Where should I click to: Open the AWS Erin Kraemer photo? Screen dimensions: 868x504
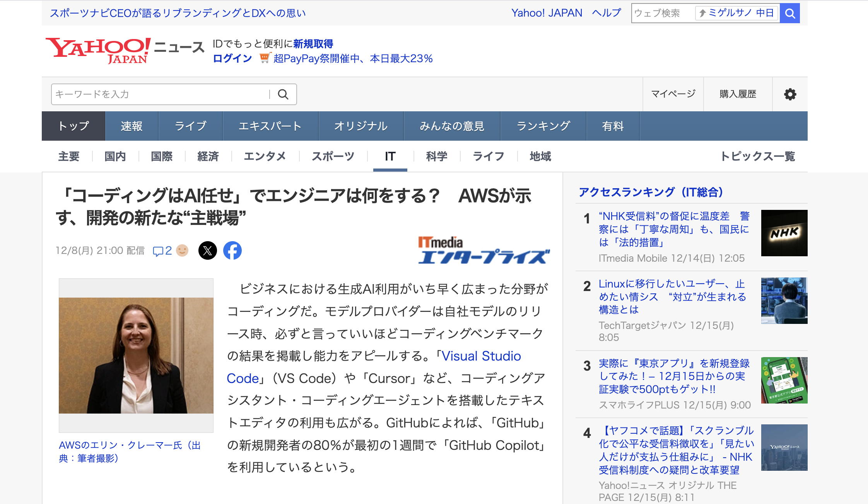tap(136, 355)
